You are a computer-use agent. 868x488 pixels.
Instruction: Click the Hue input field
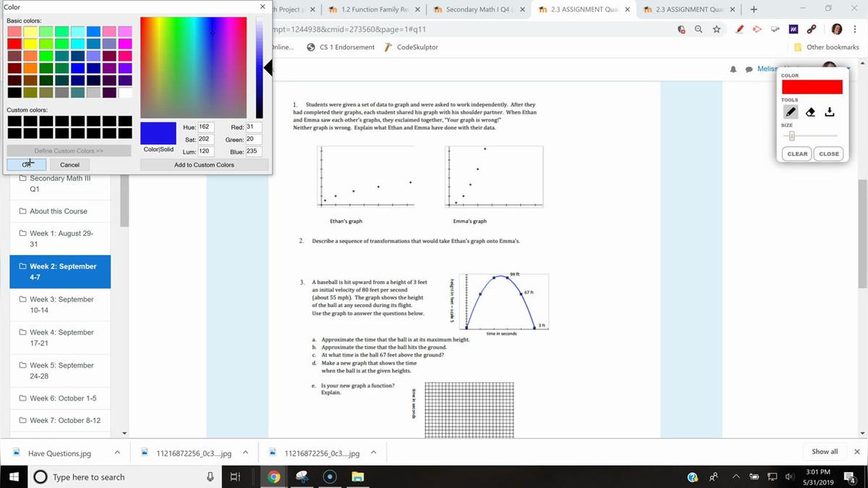point(206,127)
